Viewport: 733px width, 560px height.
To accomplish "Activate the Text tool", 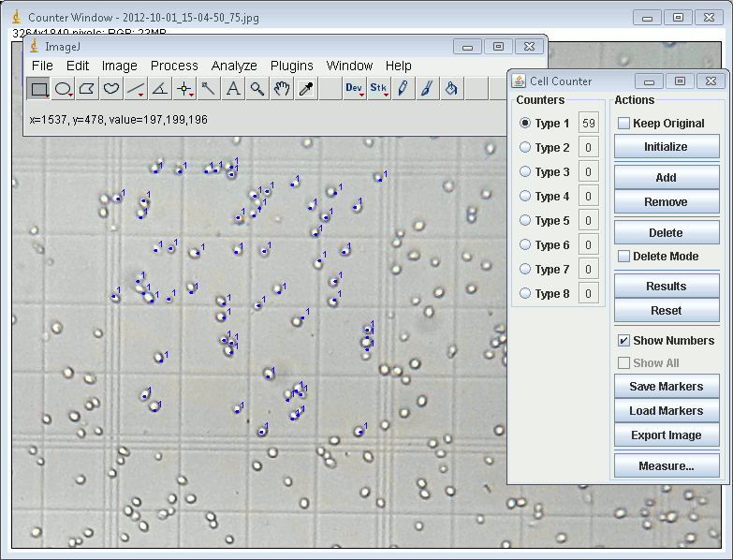I will (x=233, y=89).
